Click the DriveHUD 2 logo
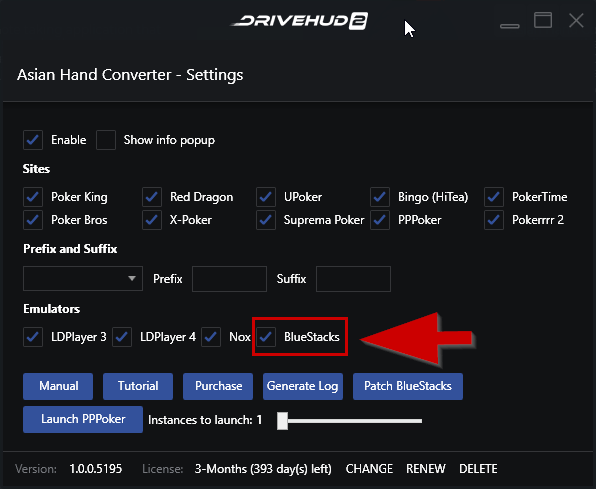The height and width of the screenshot is (489, 596). (300, 21)
